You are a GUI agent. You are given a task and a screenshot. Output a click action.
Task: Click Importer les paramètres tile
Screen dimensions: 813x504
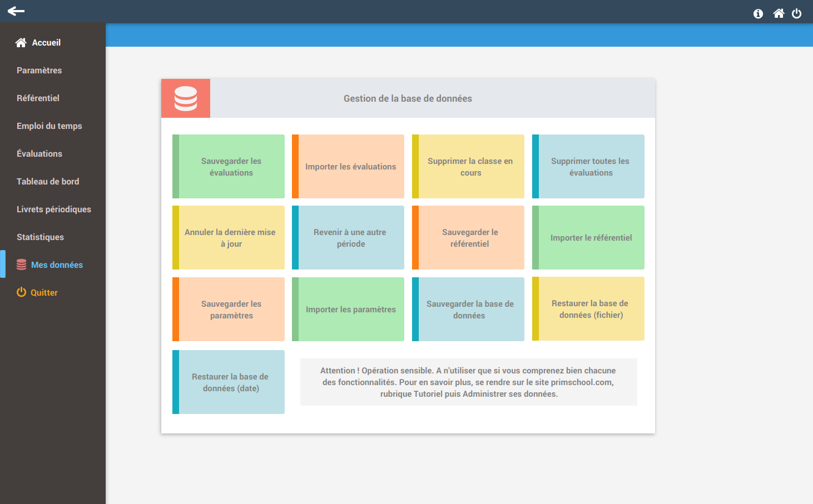pos(348,310)
